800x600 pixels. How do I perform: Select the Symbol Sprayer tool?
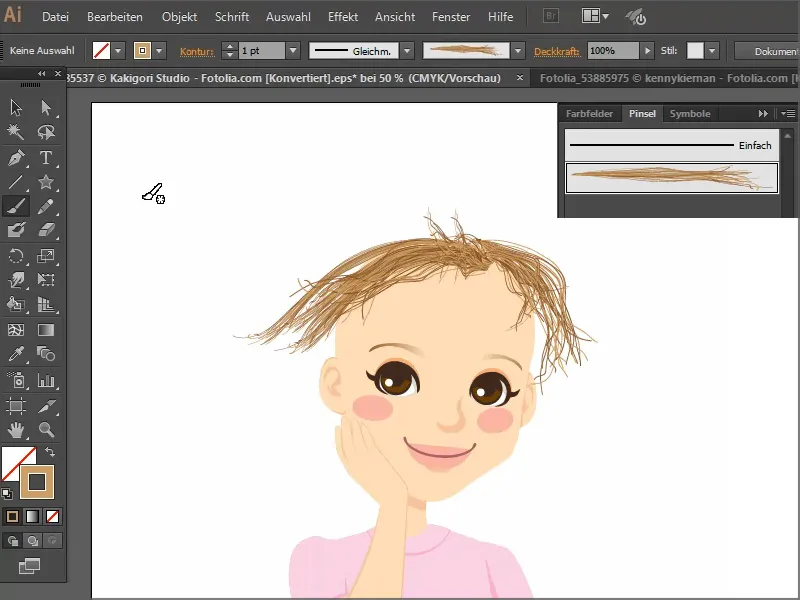pos(16,380)
